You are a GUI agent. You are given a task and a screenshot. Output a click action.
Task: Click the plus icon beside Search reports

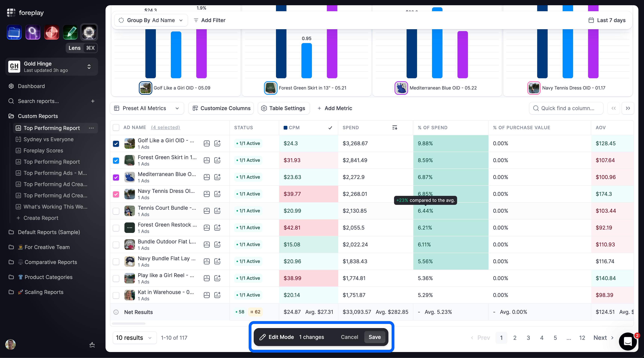(x=93, y=101)
